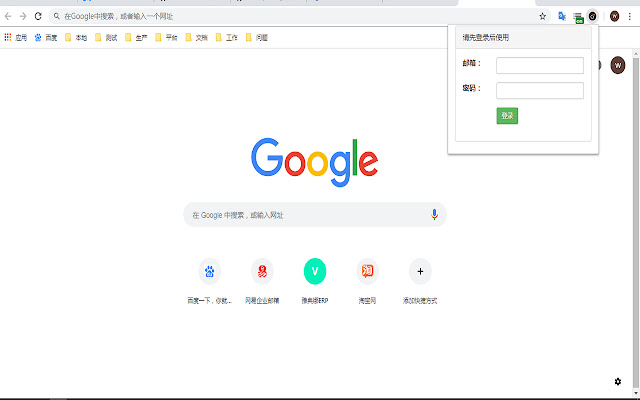Click the 邮箱 label in the popup
Image resolution: width=640 pixels, height=400 pixels.
coord(471,63)
